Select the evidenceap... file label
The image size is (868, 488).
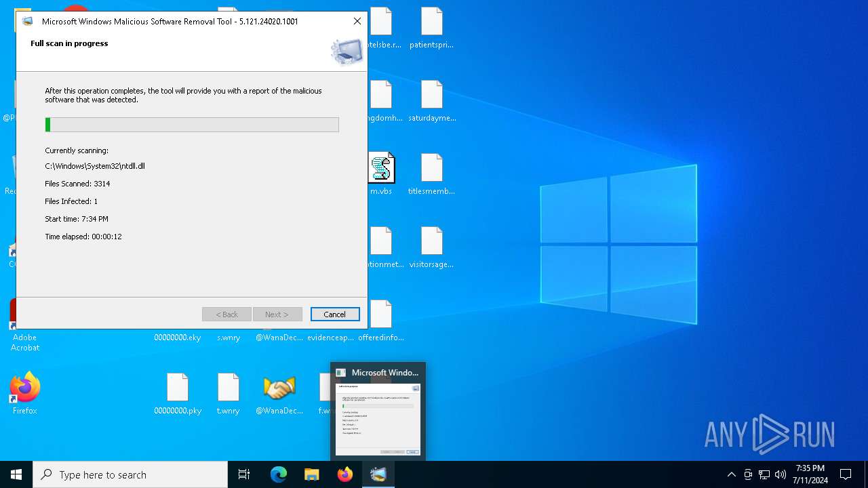pos(330,338)
